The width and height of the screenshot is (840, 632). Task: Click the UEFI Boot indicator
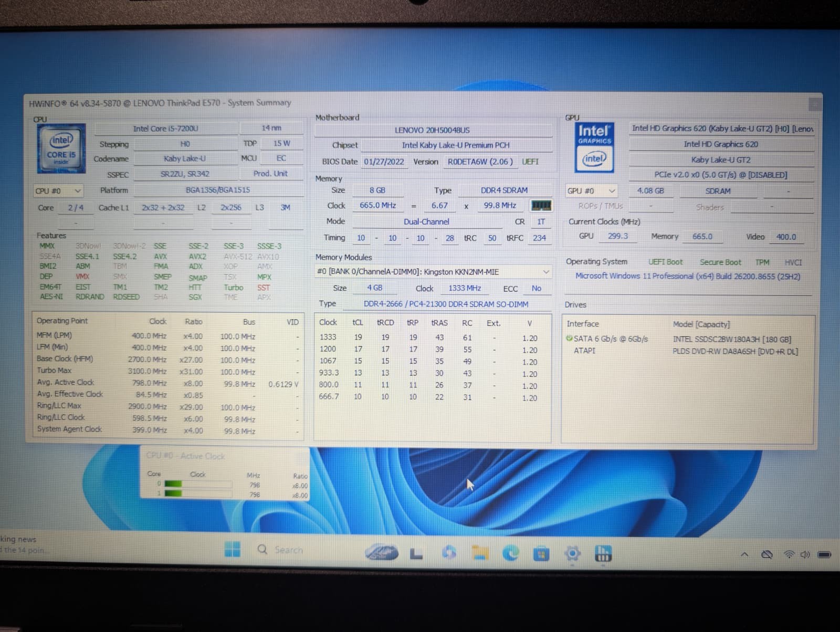click(x=665, y=262)
